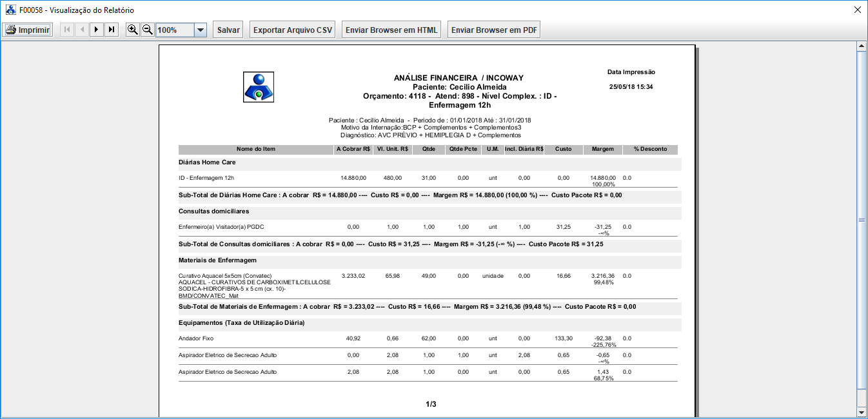This screenshot has height=419, width=868.
Task: Open the zoom level dropdown arrow
Action: coord(200,30)
